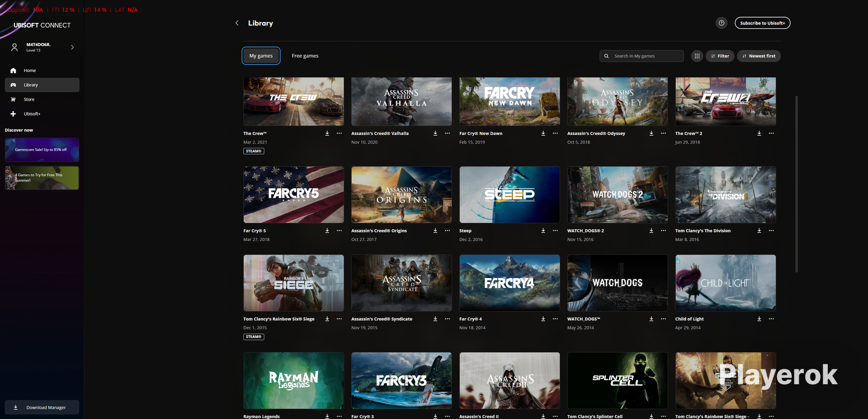
Task: Open more options for Rainbow Six Siege
Action: point(339,319)
